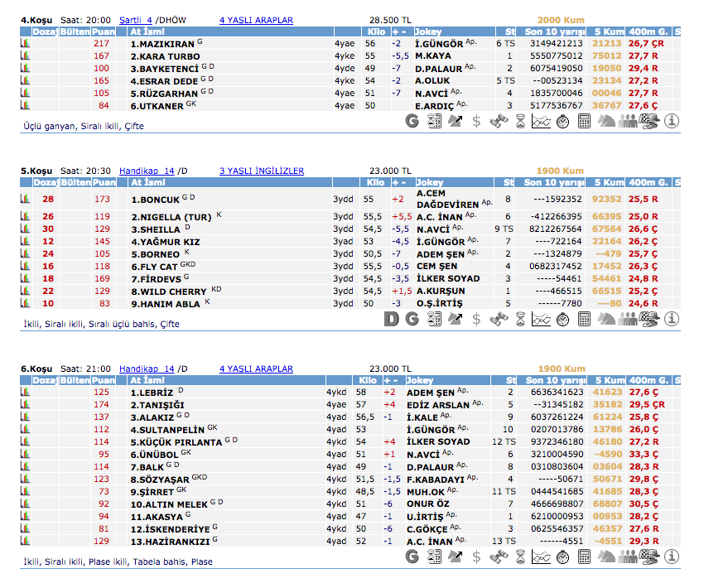Click the D icon below race 5 table
The height and width of the screenshot is (588, 704).
tap(391, 319)
